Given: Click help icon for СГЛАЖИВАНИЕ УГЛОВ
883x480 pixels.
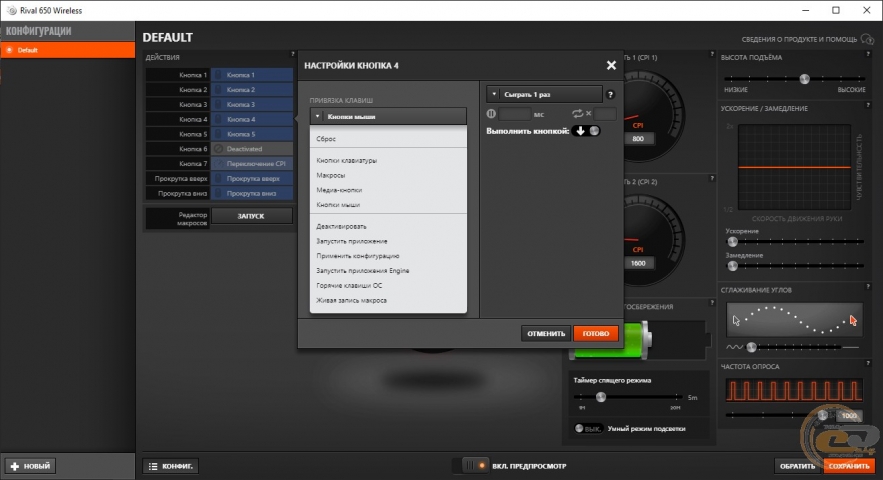Looking at the screenshot, I should tap(868, 287).
